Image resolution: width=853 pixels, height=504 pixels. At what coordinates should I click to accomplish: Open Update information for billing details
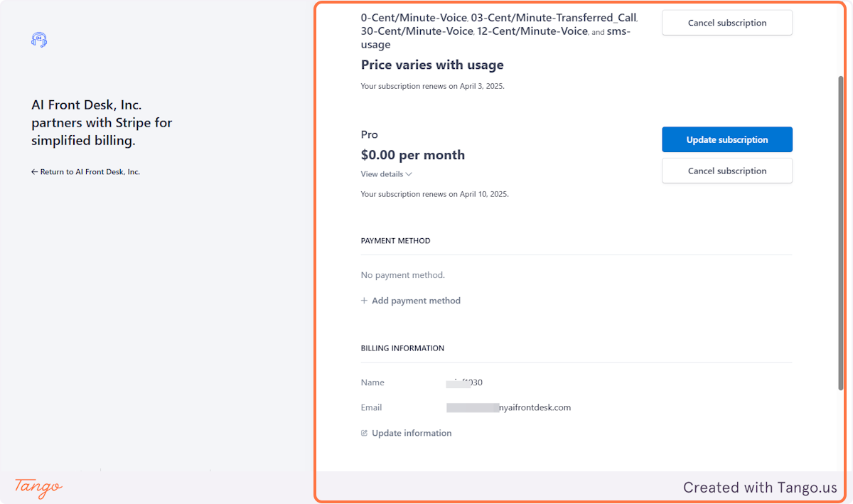pos(412,432)
